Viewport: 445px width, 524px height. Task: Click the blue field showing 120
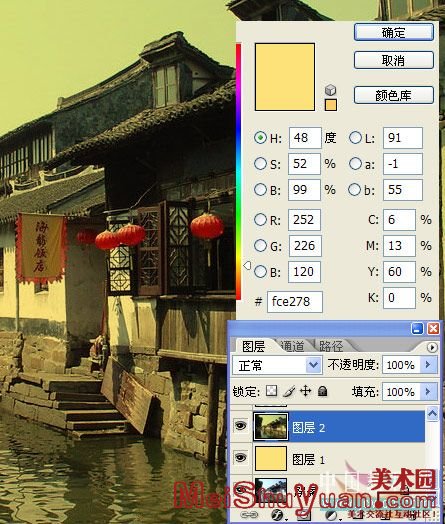point(304,272)
